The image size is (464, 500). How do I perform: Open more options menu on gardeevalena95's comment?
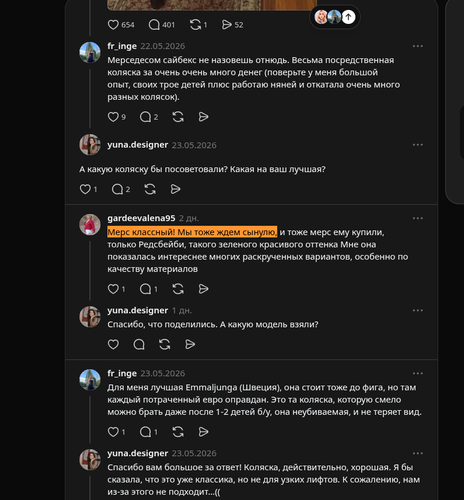coord(418,218)
